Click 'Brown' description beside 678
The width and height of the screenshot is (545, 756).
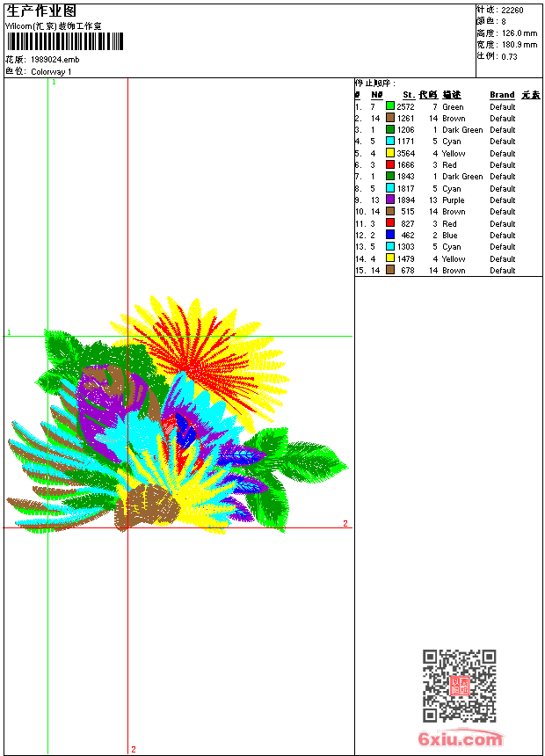[454, 271]
